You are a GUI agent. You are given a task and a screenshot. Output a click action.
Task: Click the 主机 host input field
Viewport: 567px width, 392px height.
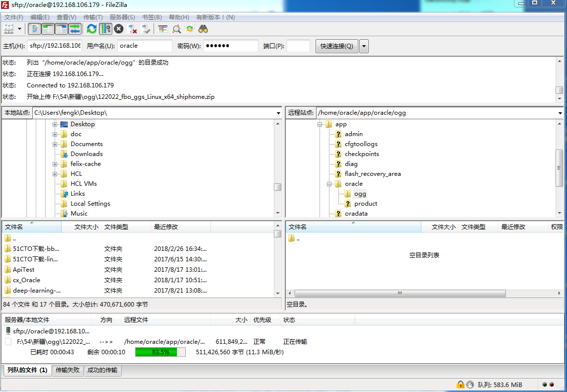(x=55, y=46)
